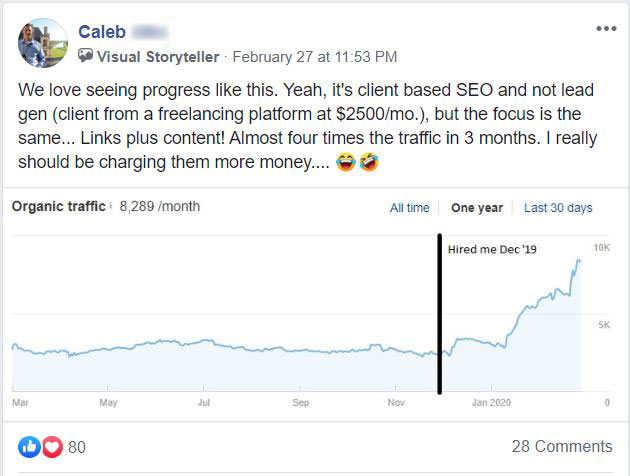Click the Organic traffic info icon
Image resolution: width=630 pixels, height=476 pixels.
[110, 206]
